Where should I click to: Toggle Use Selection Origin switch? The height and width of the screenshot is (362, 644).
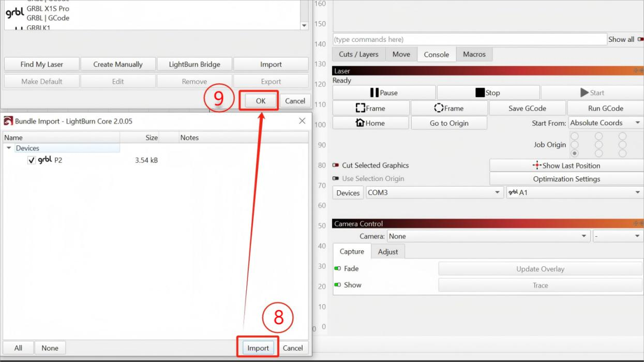(x=336, y=179)
